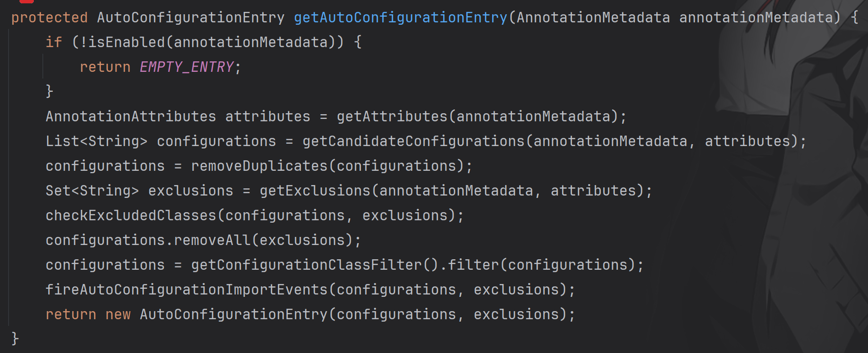Click the AutoConfigurationEntry constructor in the last return
The width and height of the screenshot is (868, 353).
[234, 314]
